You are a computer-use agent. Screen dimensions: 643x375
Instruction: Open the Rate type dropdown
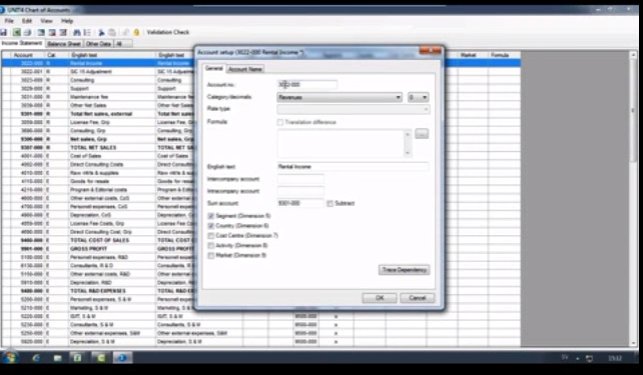click(x=353, y=109)
